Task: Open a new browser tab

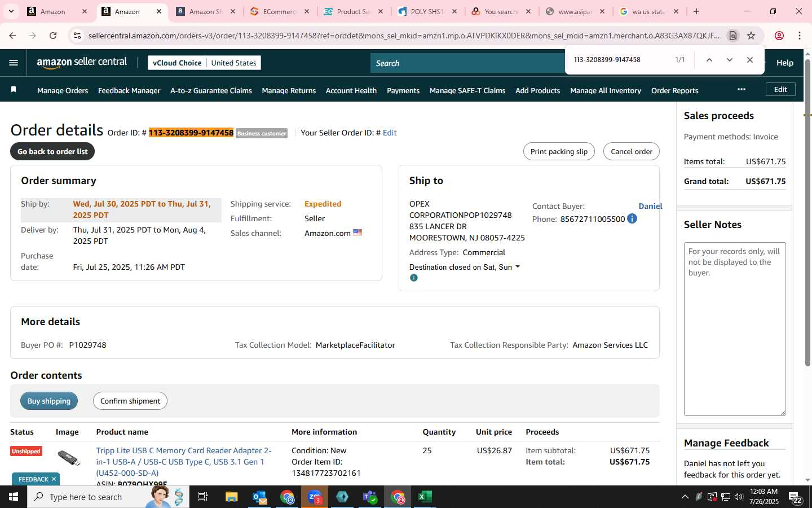Action: [x=696, y=11]
